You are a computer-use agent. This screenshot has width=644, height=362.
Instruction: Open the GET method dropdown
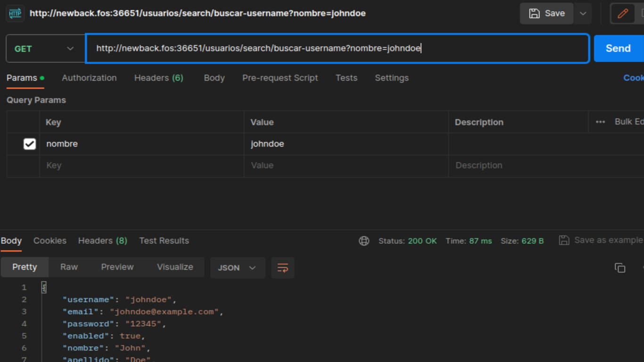(45, 49)
